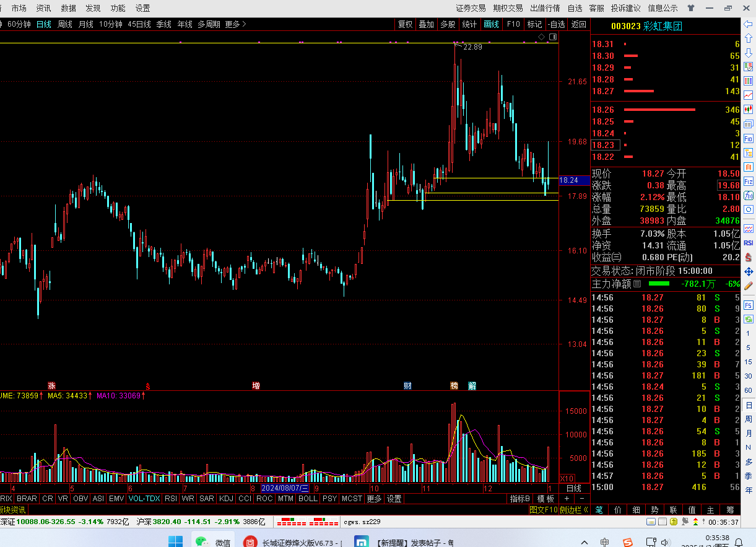Screen dimensions: 756x547
Task: Toggle 叠加 overlay mode in chart toolbar
Action: point(426,24)
